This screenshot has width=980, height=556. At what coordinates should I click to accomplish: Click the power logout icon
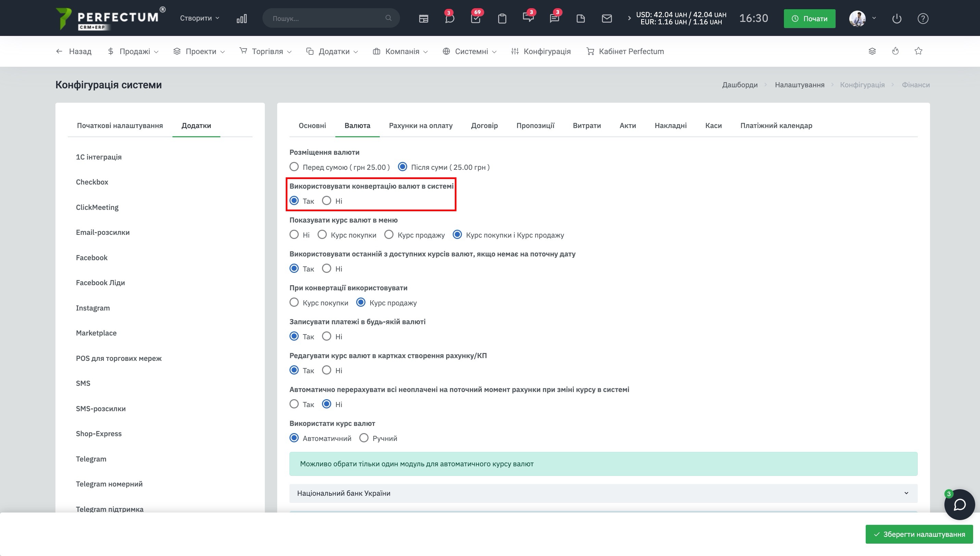(897, 18)
